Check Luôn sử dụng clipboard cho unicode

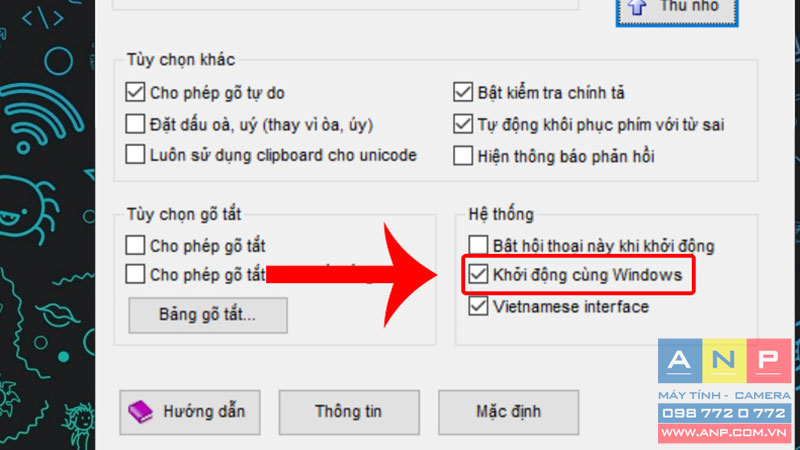(135, 154)
